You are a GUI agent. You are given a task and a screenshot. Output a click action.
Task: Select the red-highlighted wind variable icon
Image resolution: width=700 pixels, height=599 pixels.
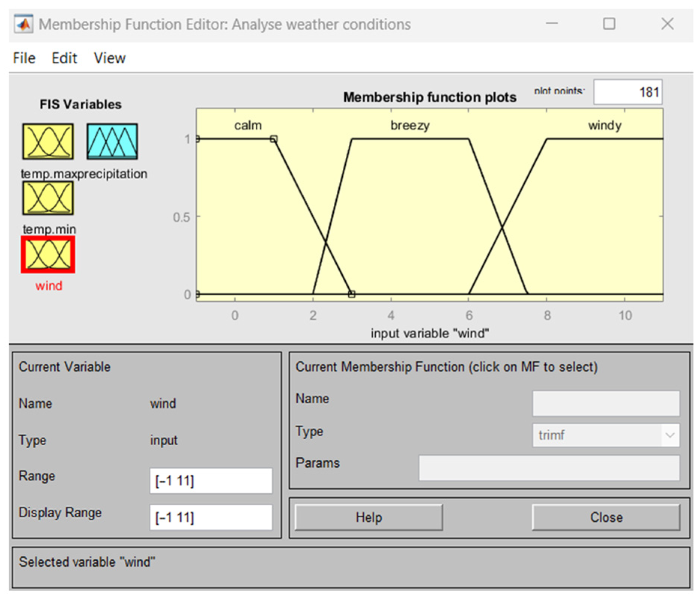point(48,255)
